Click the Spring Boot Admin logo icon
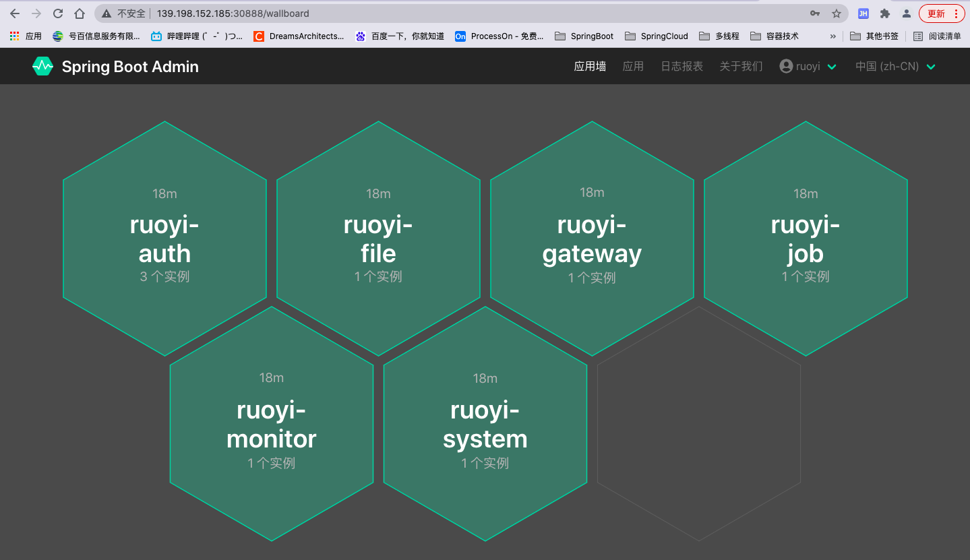This screenshot has height=560, width=970. [x=42, y=66]
